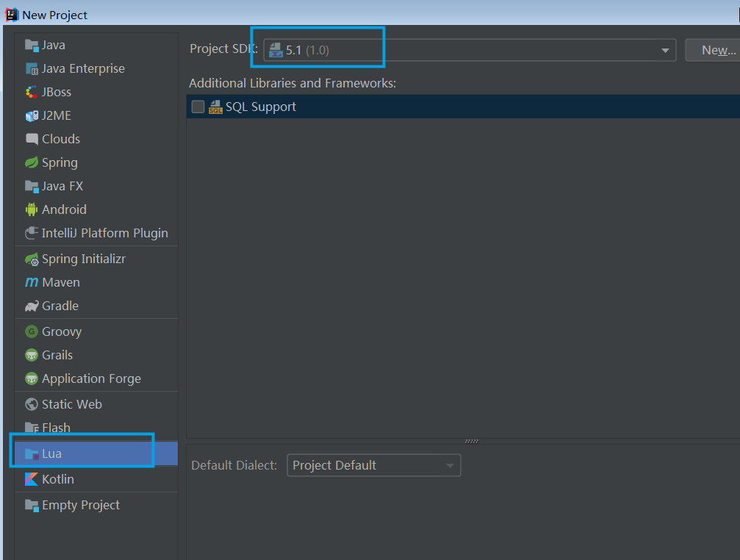Pick Java FX from the list
Screen dimensions: 740x560
[96, 187]
